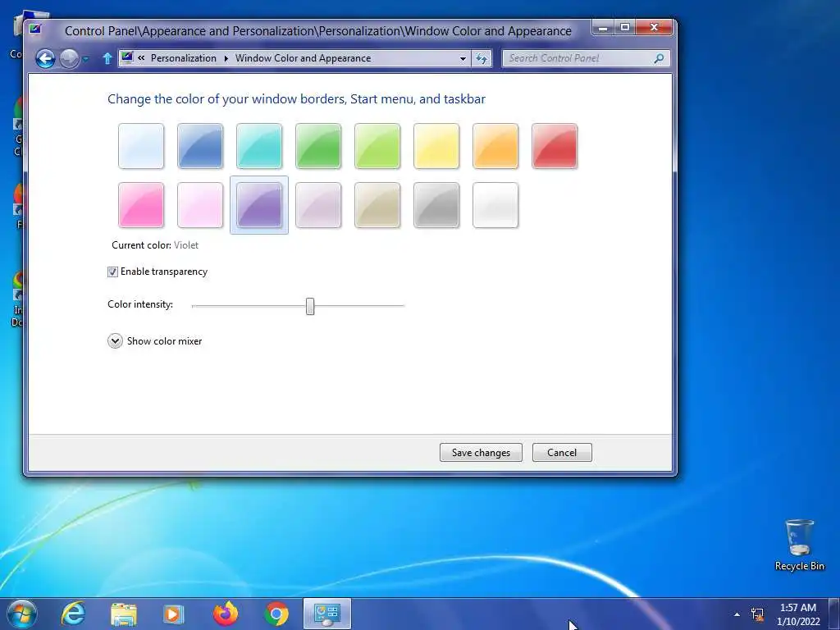Pick the Taupe beige color swatch
Screen dimensions: 840x630
pyautogui.click(x=377, y=204)
